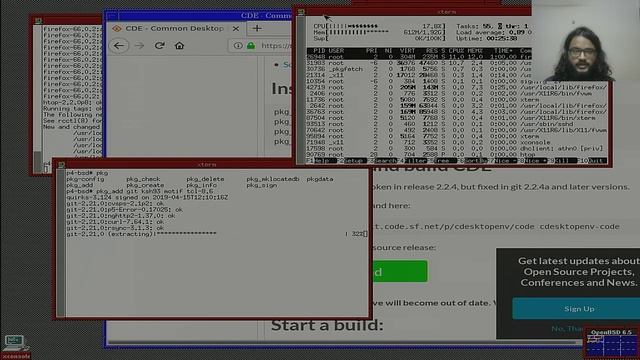Select the htop row for the htop process
The height and width of the screenshot is (360, 640).
click(456, 155)
